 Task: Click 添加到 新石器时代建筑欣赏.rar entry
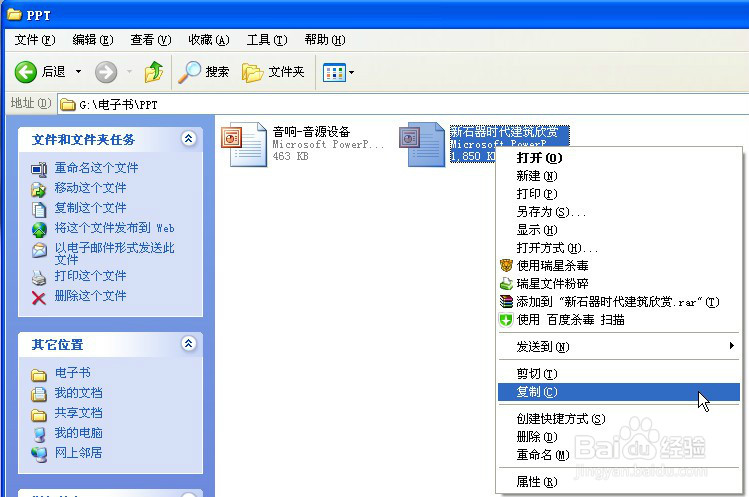click(x=619, y=302)
